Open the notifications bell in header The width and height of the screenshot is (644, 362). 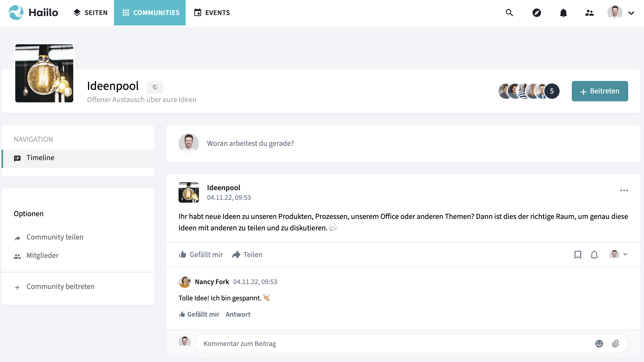click(563, 13)
